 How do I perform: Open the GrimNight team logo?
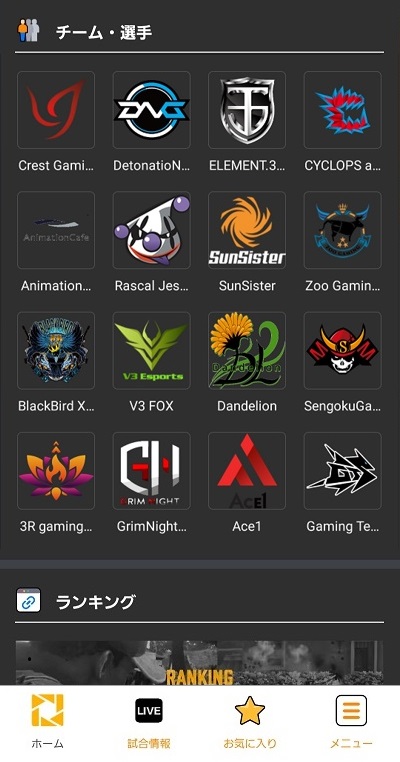pos(152,471)
